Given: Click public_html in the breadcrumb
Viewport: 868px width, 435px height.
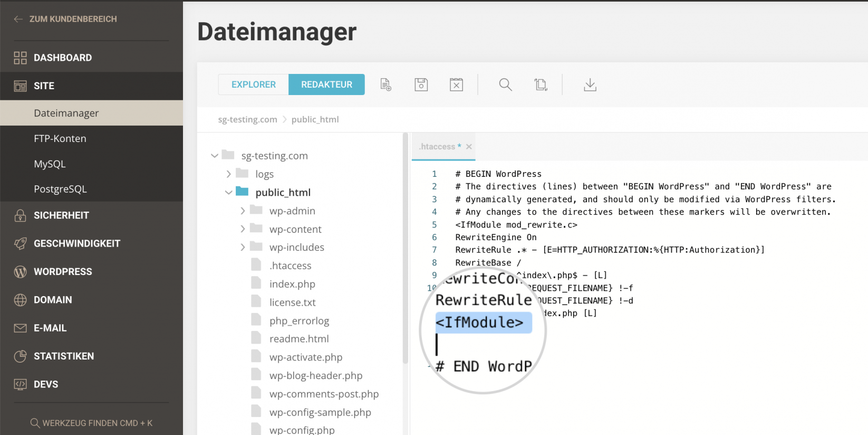Looking at the screenshot, I should click(315, 119).
